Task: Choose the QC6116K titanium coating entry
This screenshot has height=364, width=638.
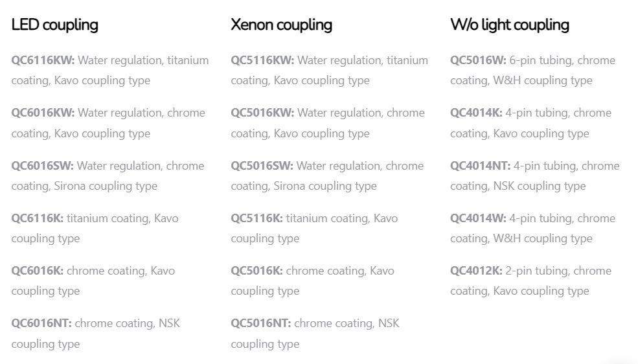Action: pyautogui.click(x=37, y=218)
